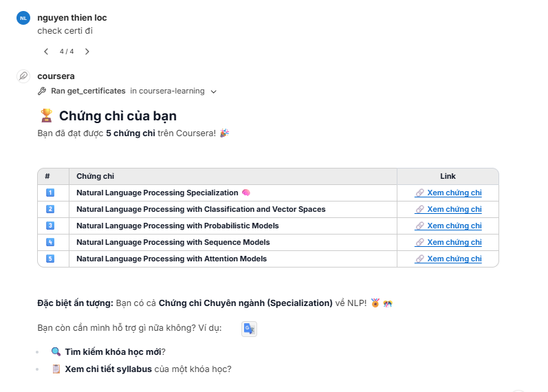Go to the next message version

click(x=87, y=52)
